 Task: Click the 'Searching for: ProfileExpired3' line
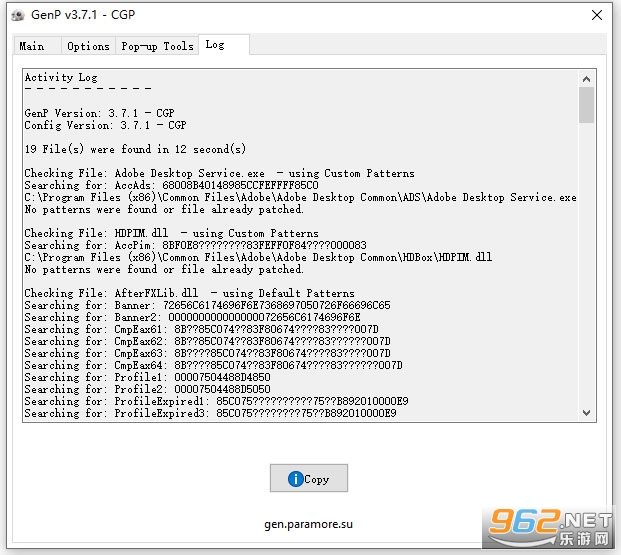[210, 413]
